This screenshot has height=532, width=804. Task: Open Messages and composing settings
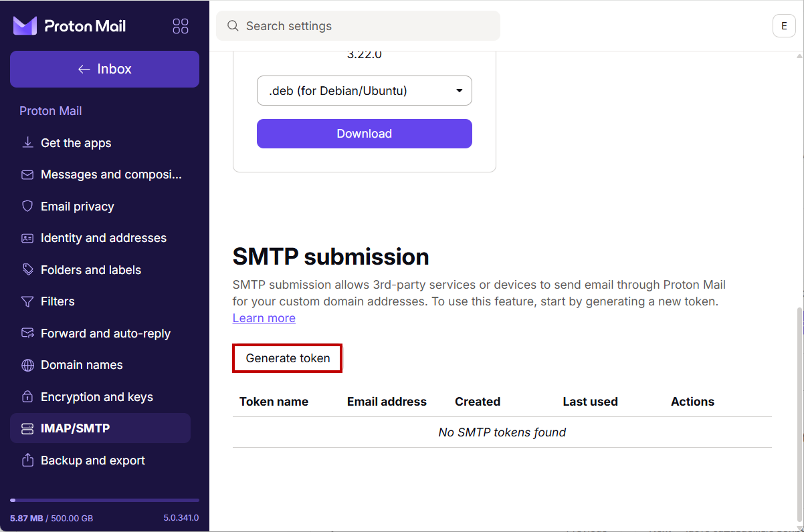(111, 174)
